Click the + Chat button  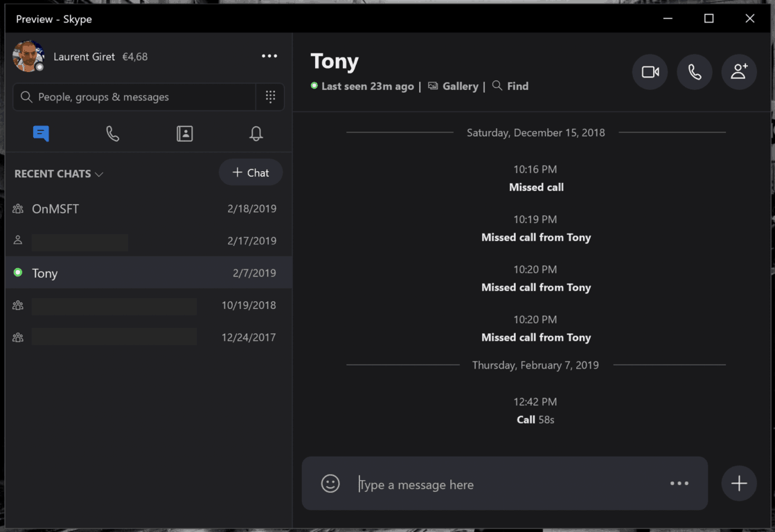pos(251,172)
